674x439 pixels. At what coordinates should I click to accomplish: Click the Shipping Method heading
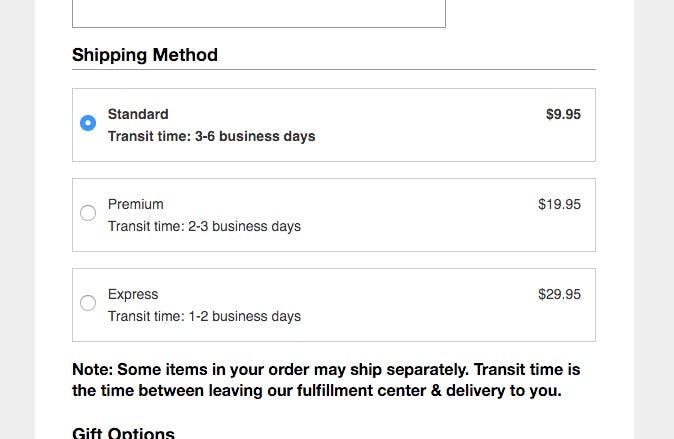point(145,55)
